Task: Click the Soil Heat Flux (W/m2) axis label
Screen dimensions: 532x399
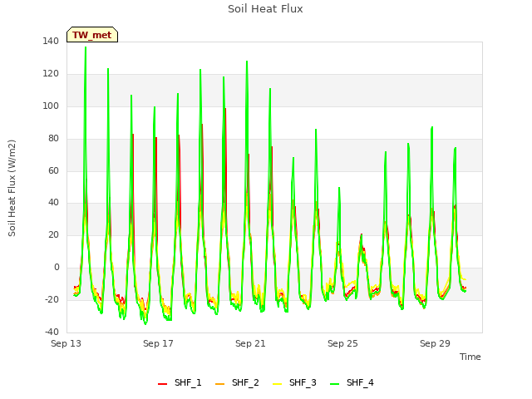Action: [12, 188]
